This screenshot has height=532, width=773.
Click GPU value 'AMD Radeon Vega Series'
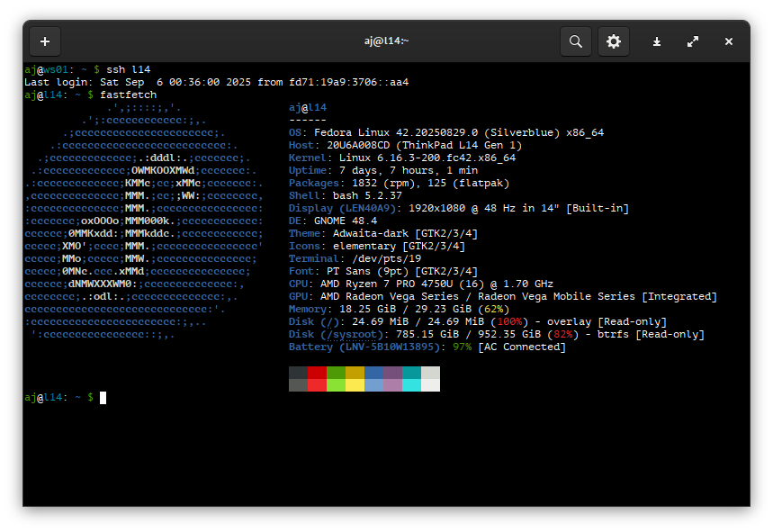pos(390,297)
